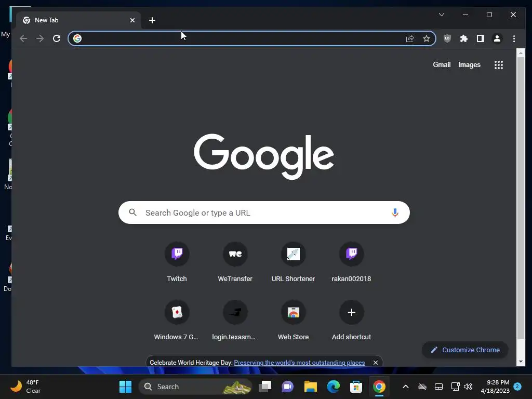This screenshot has height=399, width=532.
Task: Open Task View from the taskbar
Action: [x=265, y=387]
